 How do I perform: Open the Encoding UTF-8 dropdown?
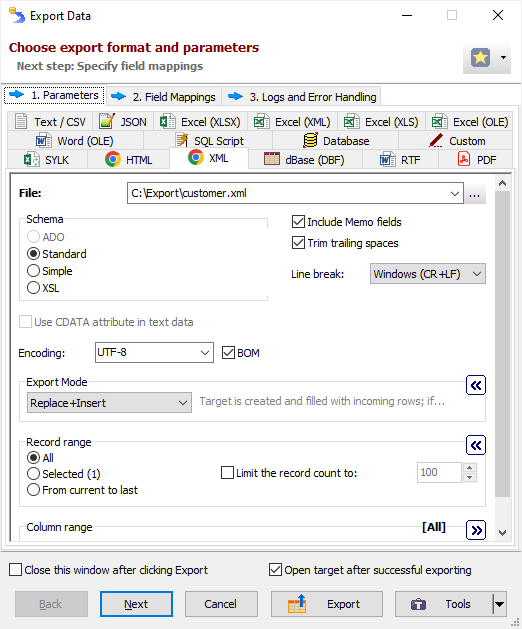[154, 353]
